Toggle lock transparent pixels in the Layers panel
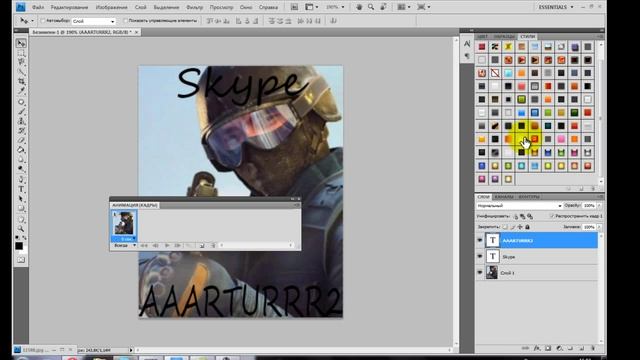The width and height of the screenshot is (640, 360). 505,227
